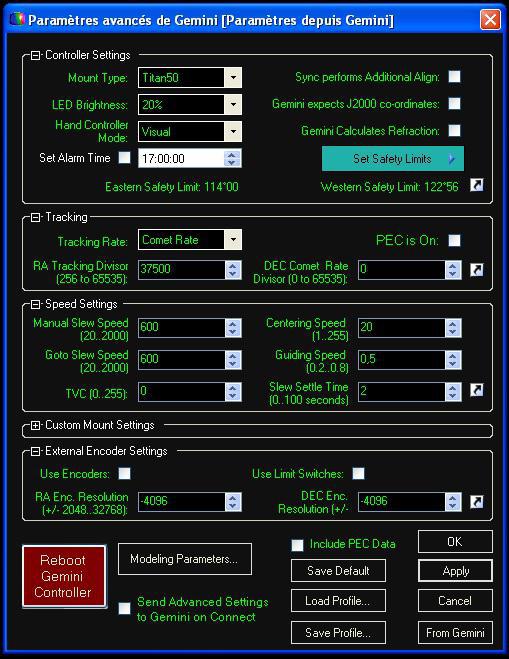Click the Cancel button

455,601
